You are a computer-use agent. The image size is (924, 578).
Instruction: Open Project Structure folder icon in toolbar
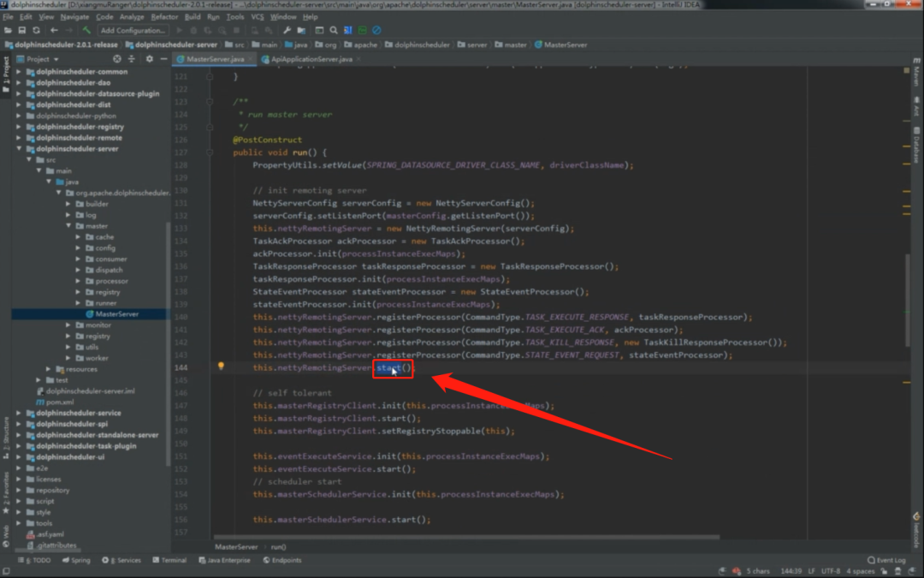(x=301, y=30)
